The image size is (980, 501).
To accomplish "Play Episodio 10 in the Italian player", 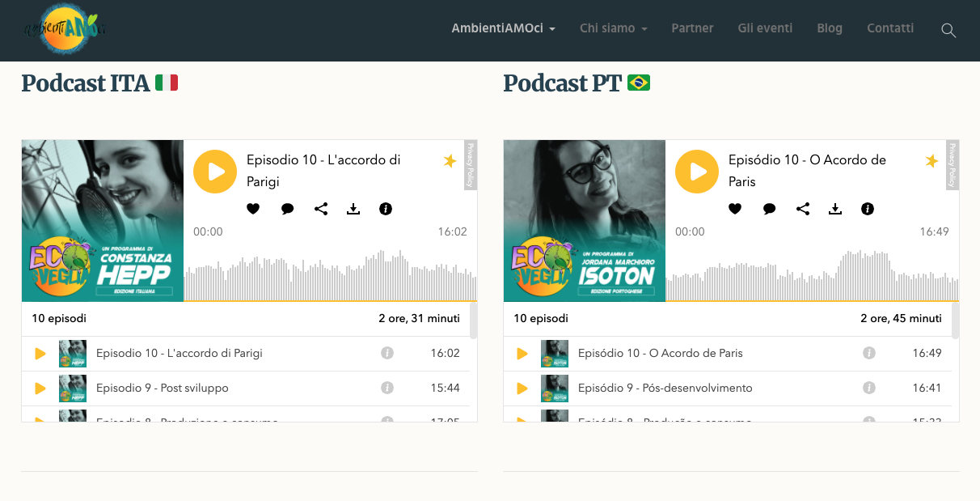I will click(215, 172).
